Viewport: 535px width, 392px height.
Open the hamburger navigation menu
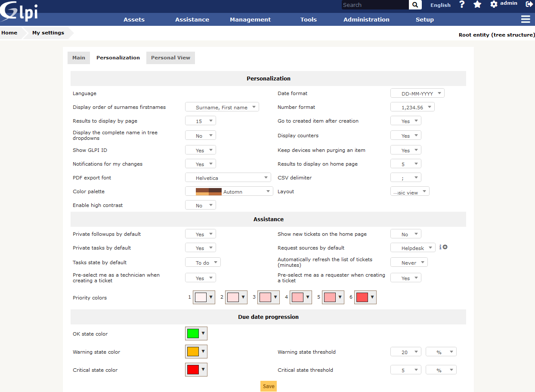pyautogui.click(x=525, y=19)
